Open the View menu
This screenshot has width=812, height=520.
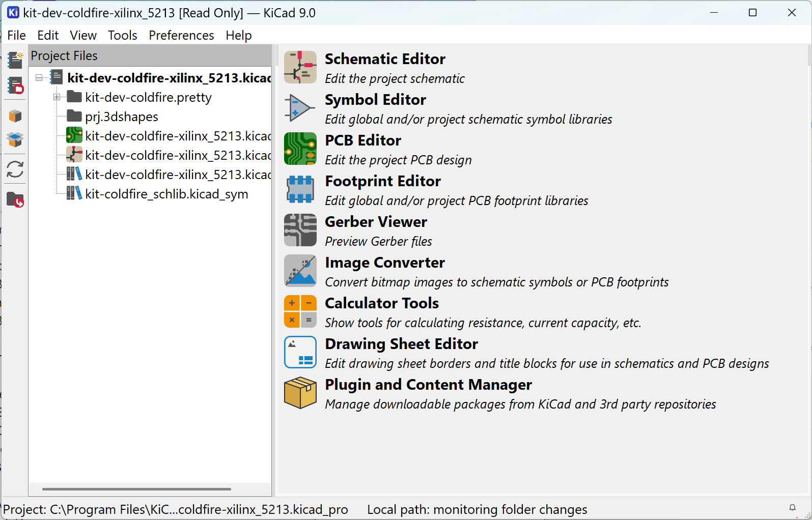pyautogui.click(x=83, y=35)
